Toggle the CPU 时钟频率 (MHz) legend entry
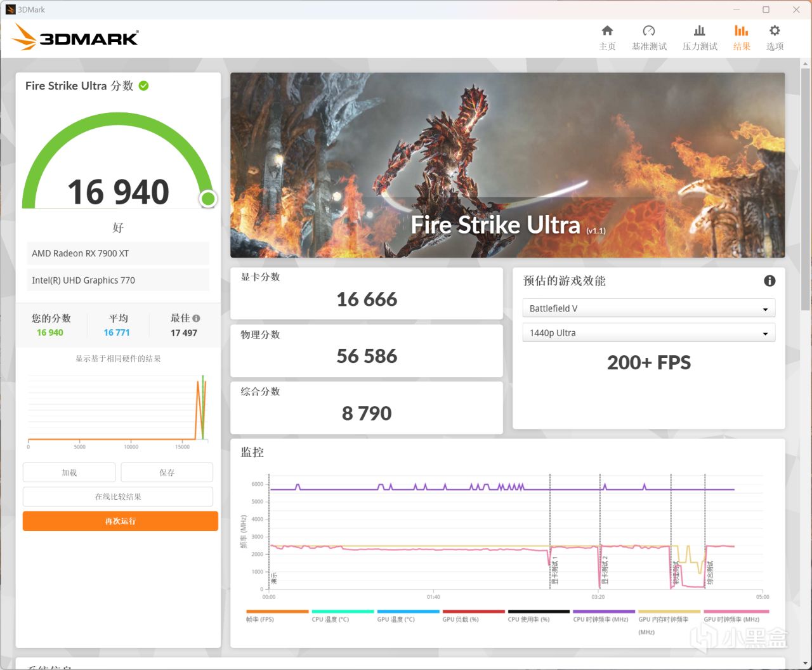 [604, 616]
